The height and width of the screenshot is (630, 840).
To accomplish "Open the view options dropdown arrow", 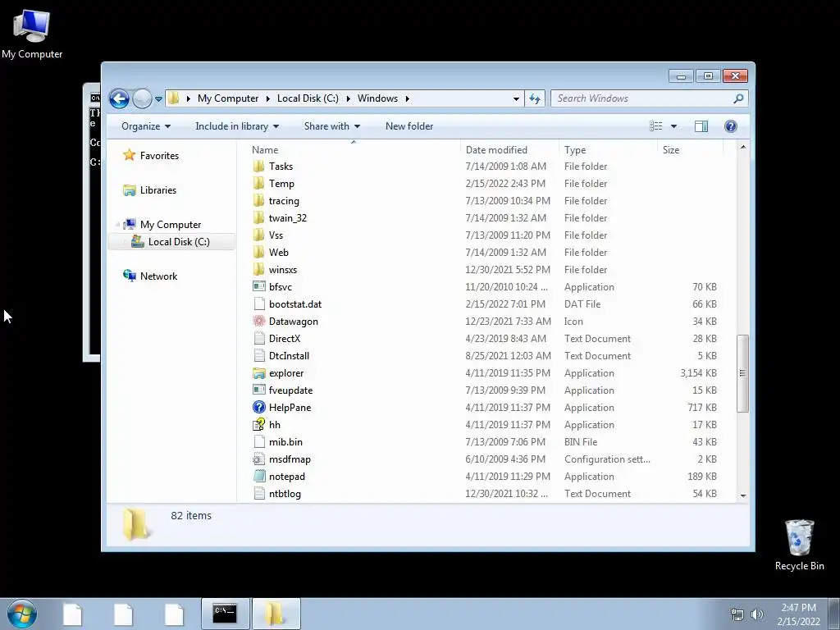I will (674, 126).
